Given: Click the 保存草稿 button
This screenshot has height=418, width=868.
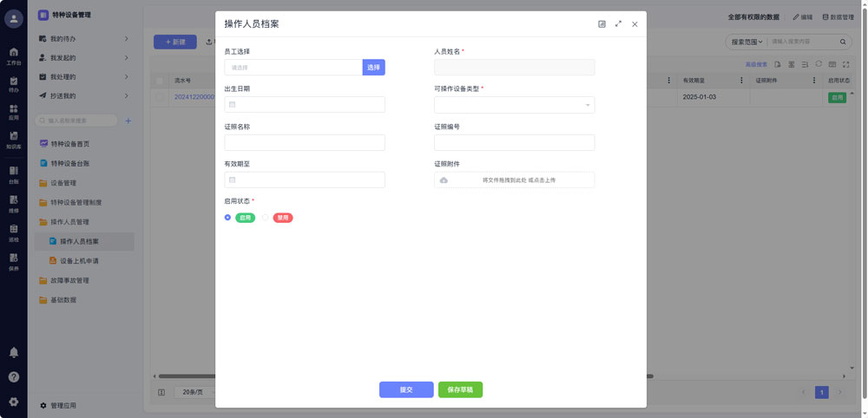Looking at the screenshot, I should click(460, 390).
